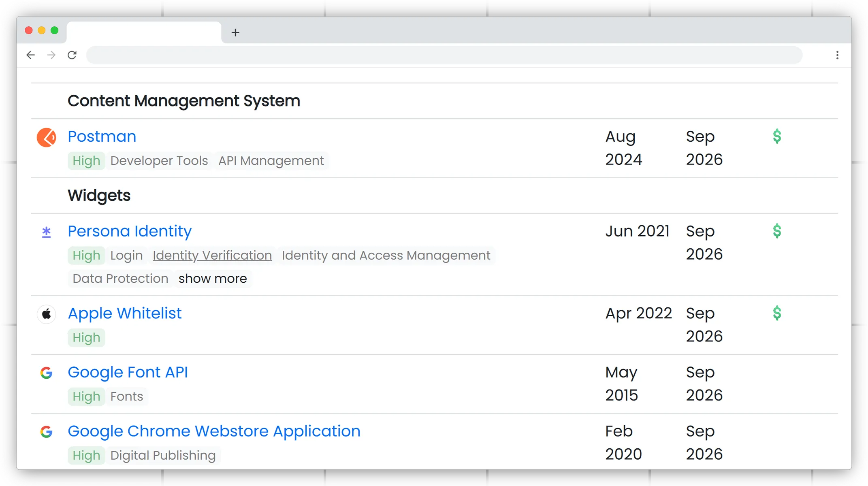Click Sep 2026 in the Persona Identity row
868x486 pixels.
[x=704, y=243]
